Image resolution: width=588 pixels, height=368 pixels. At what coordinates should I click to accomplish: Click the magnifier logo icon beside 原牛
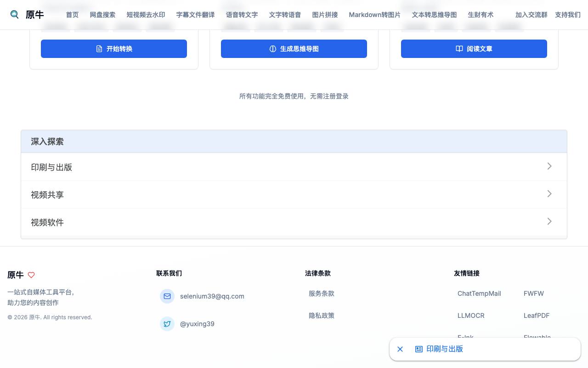point(15,15)
